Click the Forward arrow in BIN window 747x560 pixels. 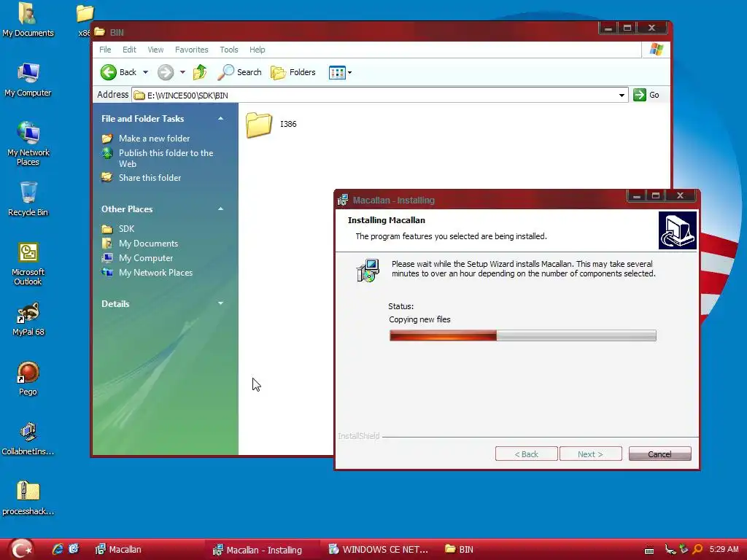pyautogui.click(x=166, y=72)
